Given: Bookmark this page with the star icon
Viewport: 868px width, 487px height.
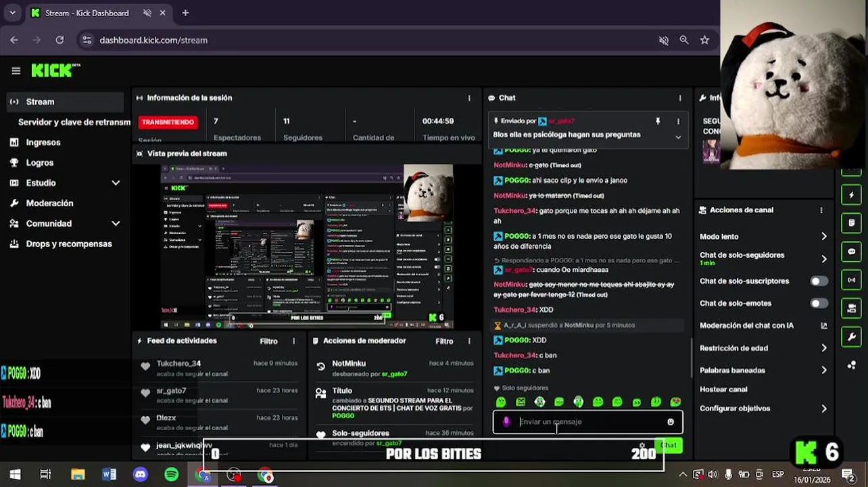Looking at the screenshot, I should [x=704, y=40].
